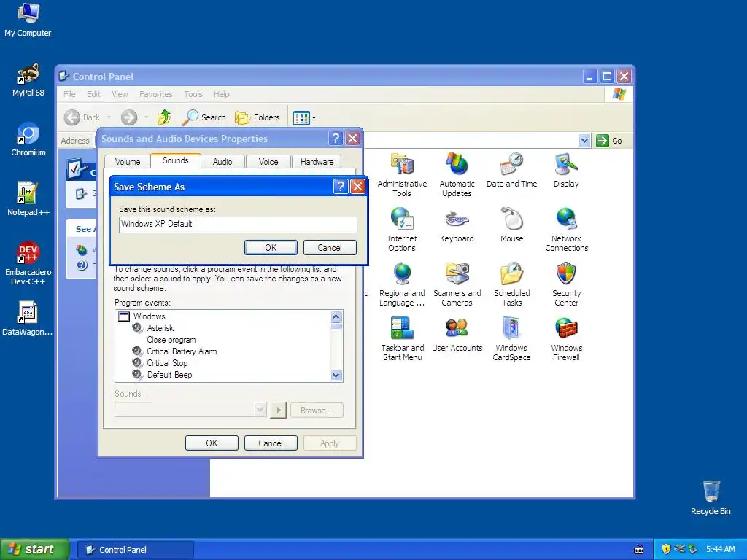Screen dimensions: 747x560
Task: Open the File menu
Action: pos(69,94)
